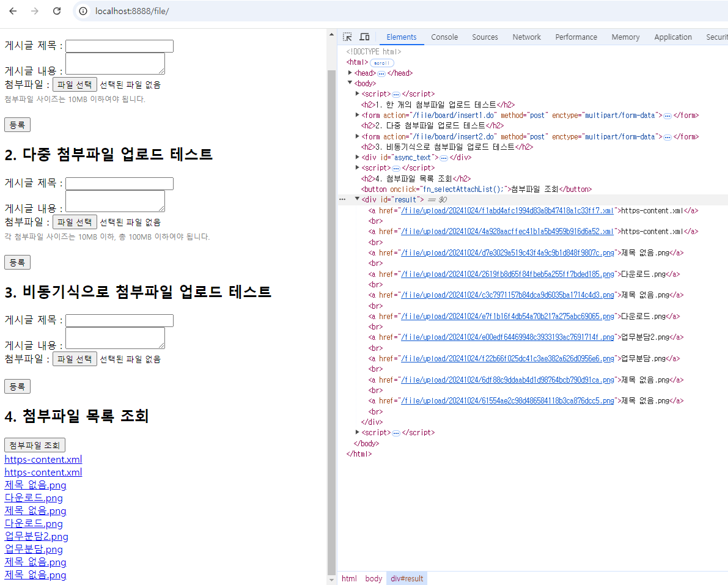The width and height of the screenshot is (728, 585).
Task: Switch to the Elements tab
Action: [401, 37]
